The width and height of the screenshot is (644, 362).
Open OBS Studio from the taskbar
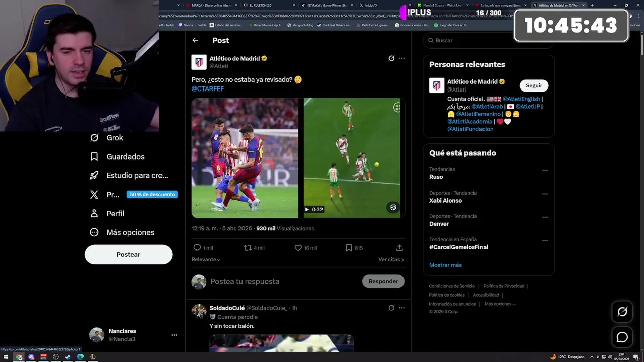(56, 357)
